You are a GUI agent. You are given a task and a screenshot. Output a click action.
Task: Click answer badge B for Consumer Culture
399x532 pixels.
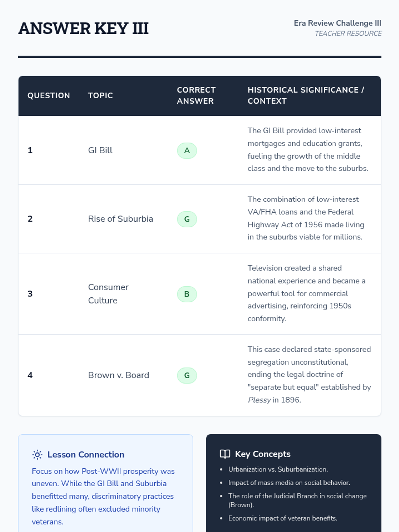point(187,294)
